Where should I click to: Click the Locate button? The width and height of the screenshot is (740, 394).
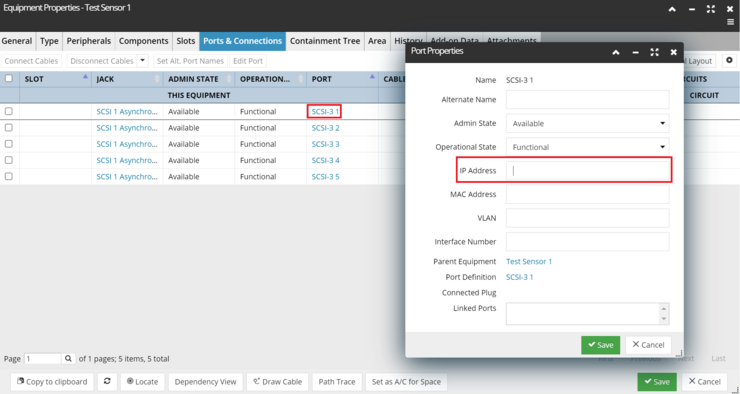[x=142, y=381]
